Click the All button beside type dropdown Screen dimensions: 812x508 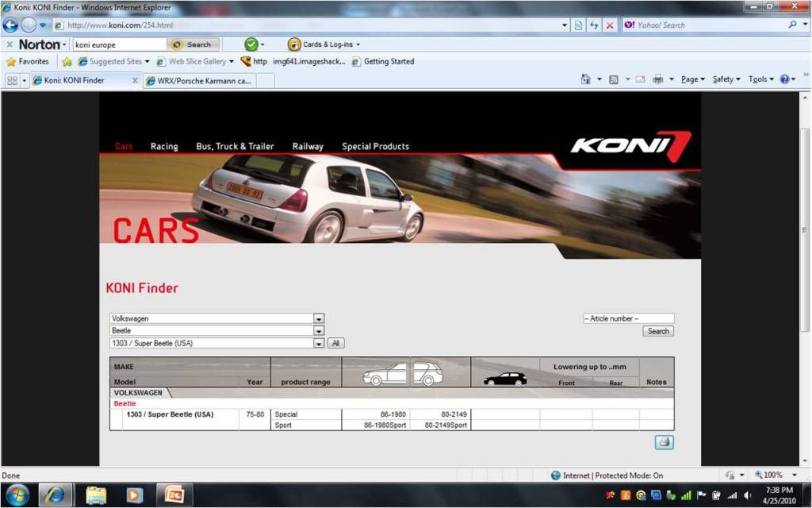pos(335,344)
